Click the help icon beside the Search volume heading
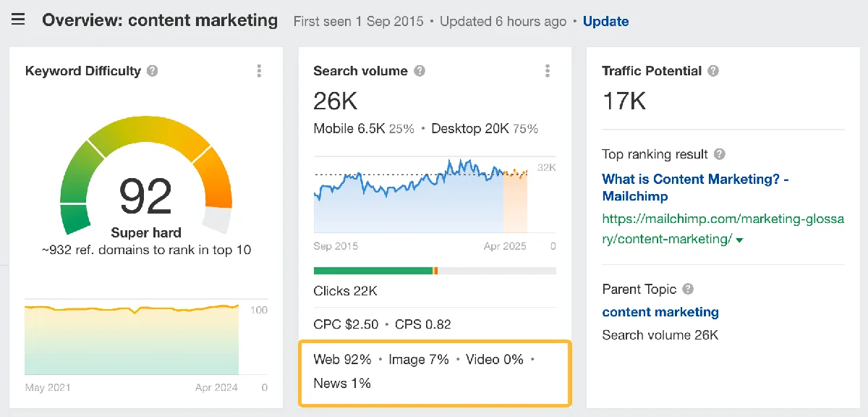868x417 pixels. tap(420, 71)
